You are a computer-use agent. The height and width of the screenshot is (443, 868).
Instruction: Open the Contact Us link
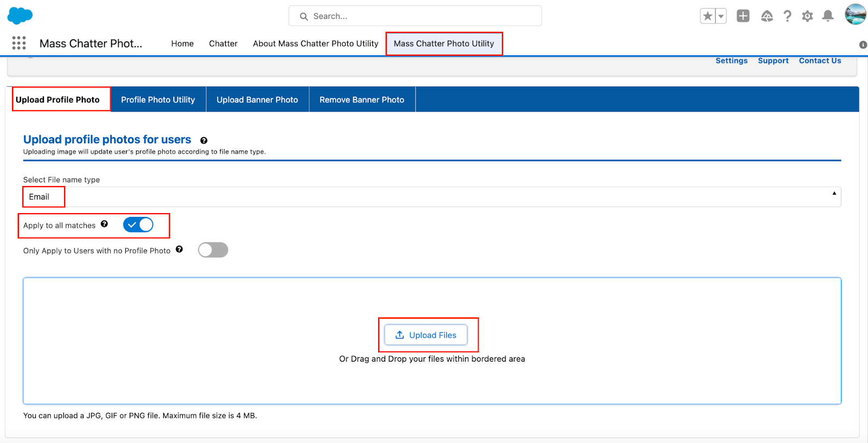click(820, 61)
